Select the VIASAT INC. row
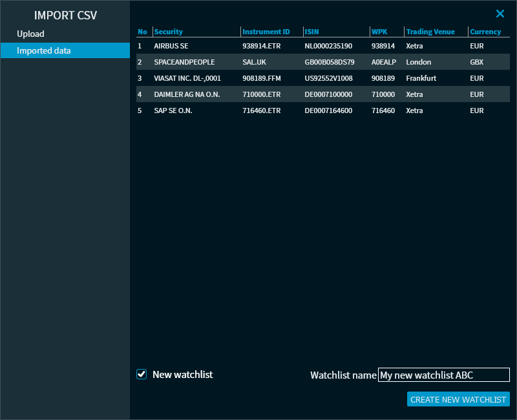517x420 pixels. click(x=187, y=78)
